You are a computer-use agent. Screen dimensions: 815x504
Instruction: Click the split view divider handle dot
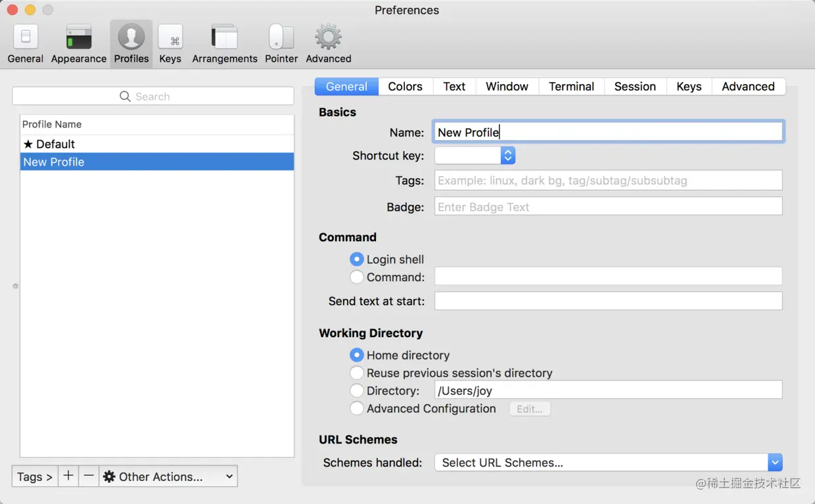[15, 286]
